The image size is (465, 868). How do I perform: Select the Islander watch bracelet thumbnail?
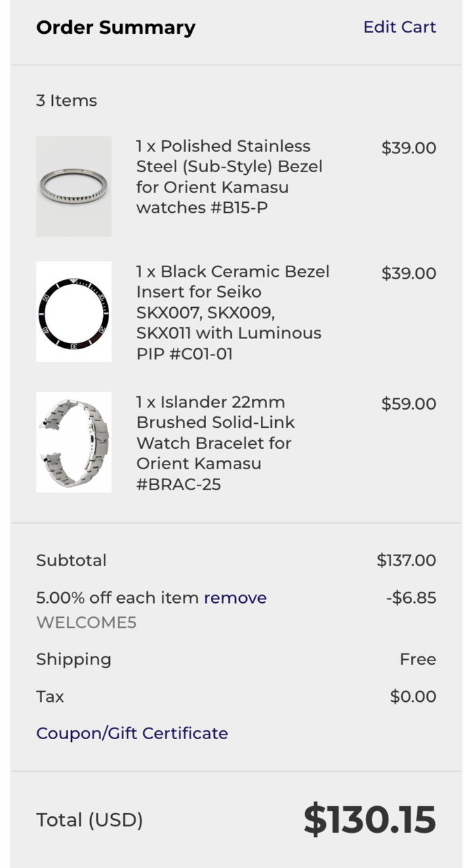click(74, 441)
